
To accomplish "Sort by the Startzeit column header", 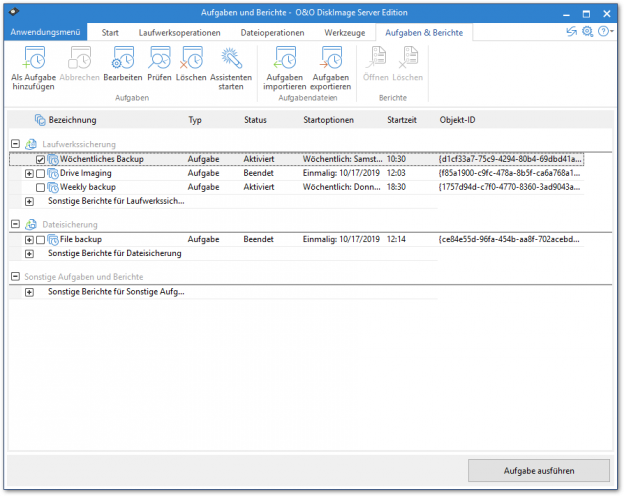I will 401,120.
